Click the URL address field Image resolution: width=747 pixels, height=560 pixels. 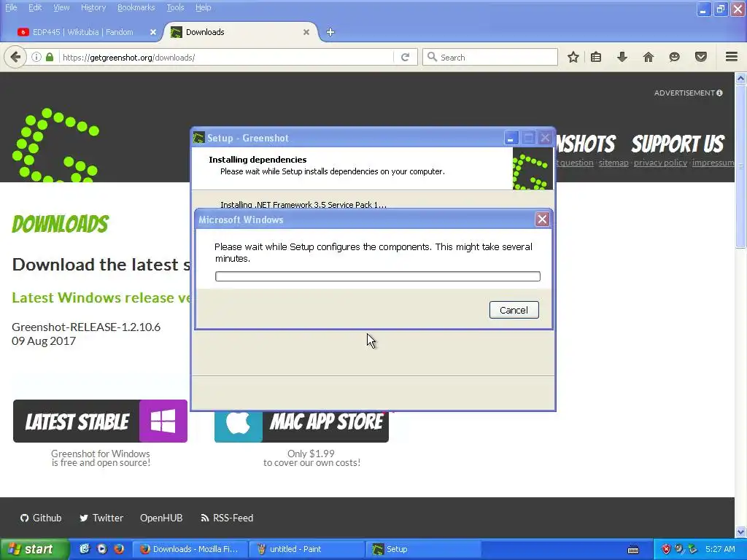click(x=227, y=57)
